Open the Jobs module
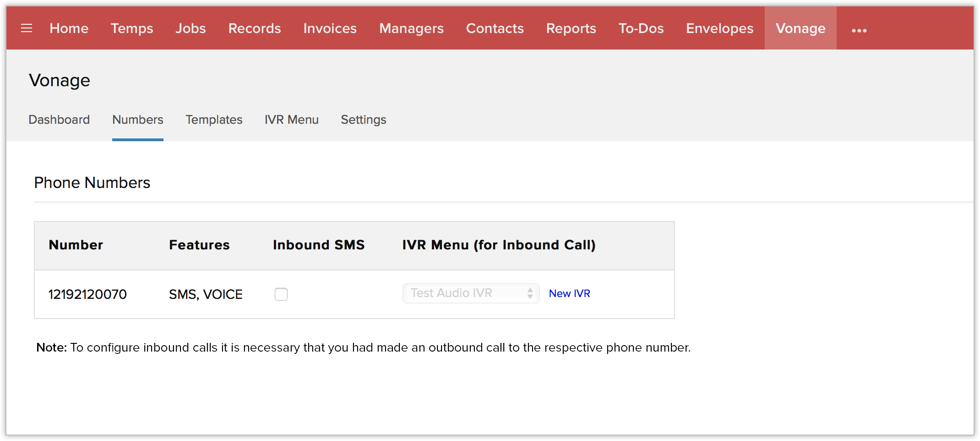This screenshot has width=980, height=441. (x=191, y=28)
